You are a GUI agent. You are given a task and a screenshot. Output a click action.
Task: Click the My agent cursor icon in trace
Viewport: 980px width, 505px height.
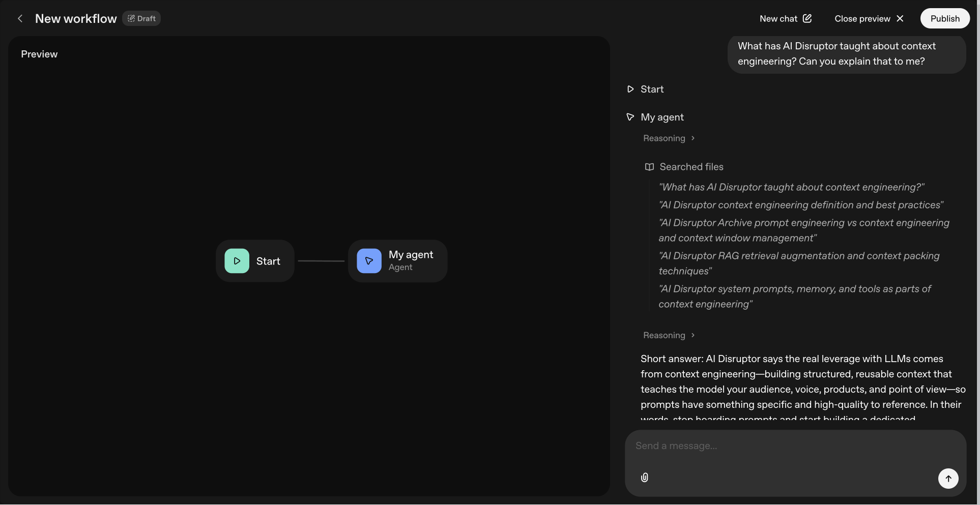coord(630,117)
